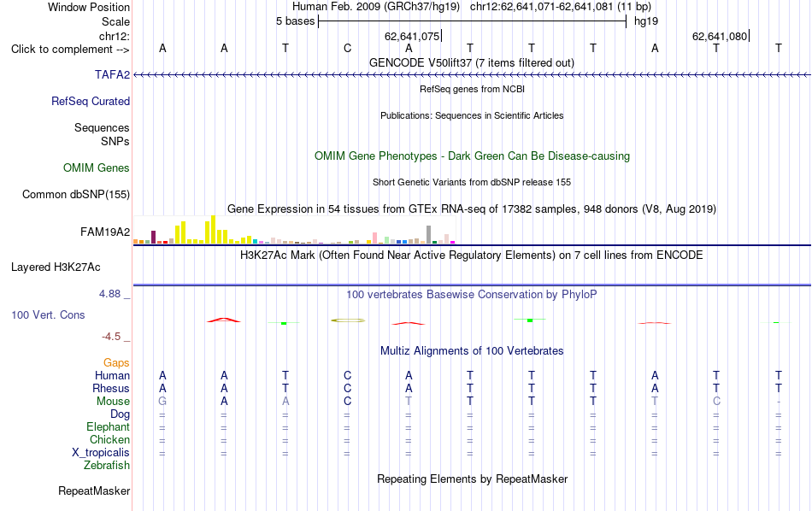The width and height of the screenshot is (812, 511).
Task: Click 'Basewise Conservation by PhyloP' title
Action: point(472,295)
